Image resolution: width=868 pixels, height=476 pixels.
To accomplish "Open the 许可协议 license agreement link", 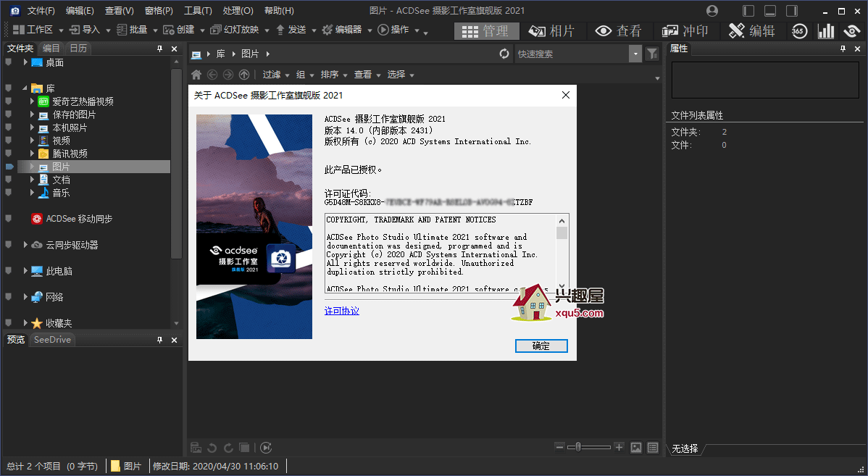I will tap(341, 311).
